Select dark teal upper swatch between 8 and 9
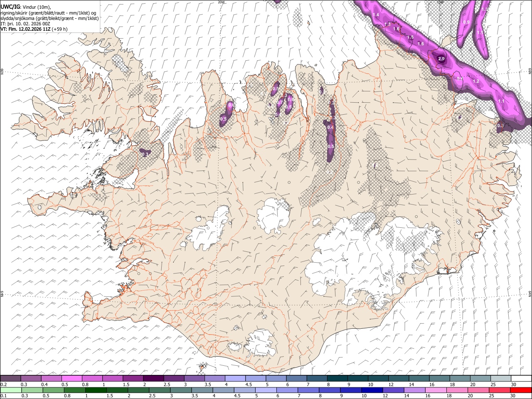The height and width of the screenshot is (399, 532). point(337,378)
